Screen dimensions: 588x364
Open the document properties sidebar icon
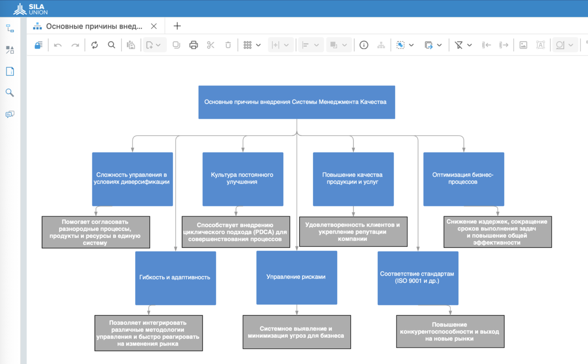pos(10,71)
